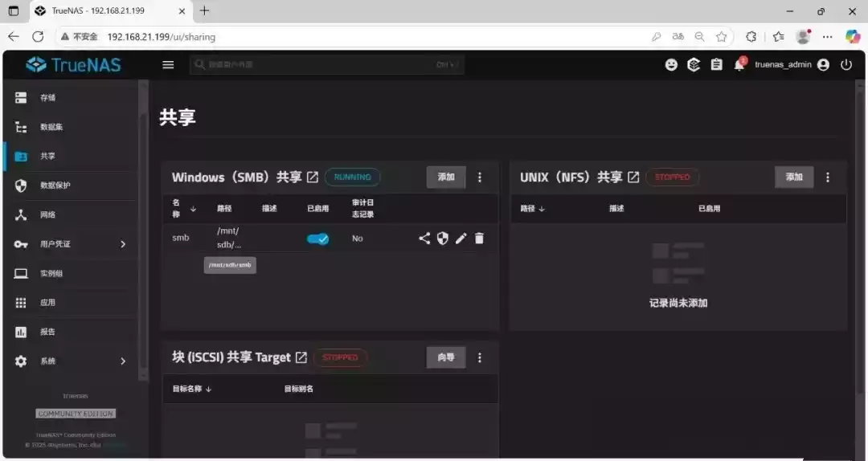
Task: Click the apps grid icon beside 应用
Action: tap(20, 303)
